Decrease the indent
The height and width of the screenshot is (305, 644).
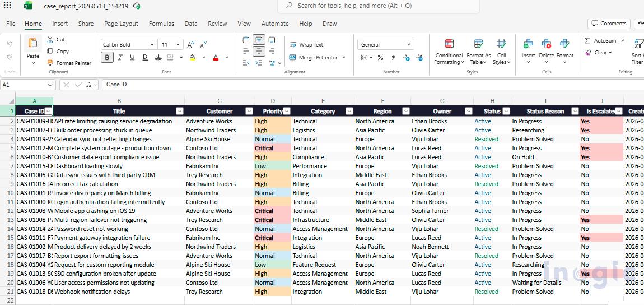tap(246, 63)
